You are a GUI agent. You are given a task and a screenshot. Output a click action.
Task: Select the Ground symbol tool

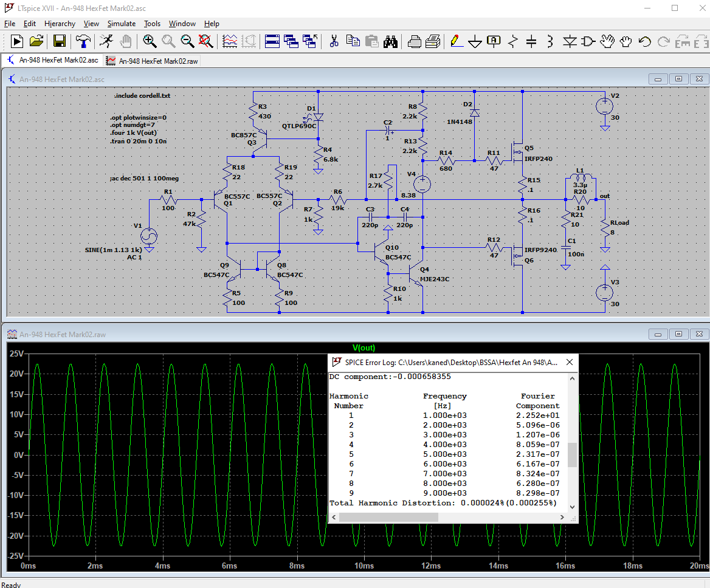click(x=475, y=41)
